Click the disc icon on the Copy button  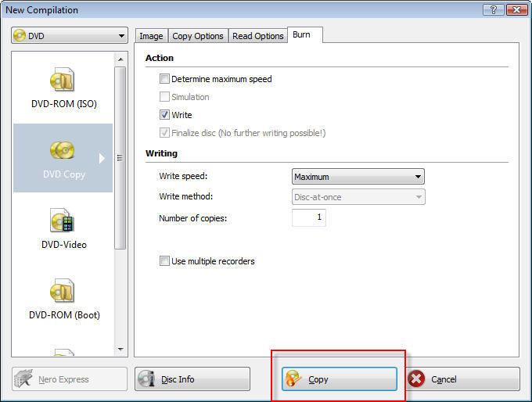(x=293, y=379)
